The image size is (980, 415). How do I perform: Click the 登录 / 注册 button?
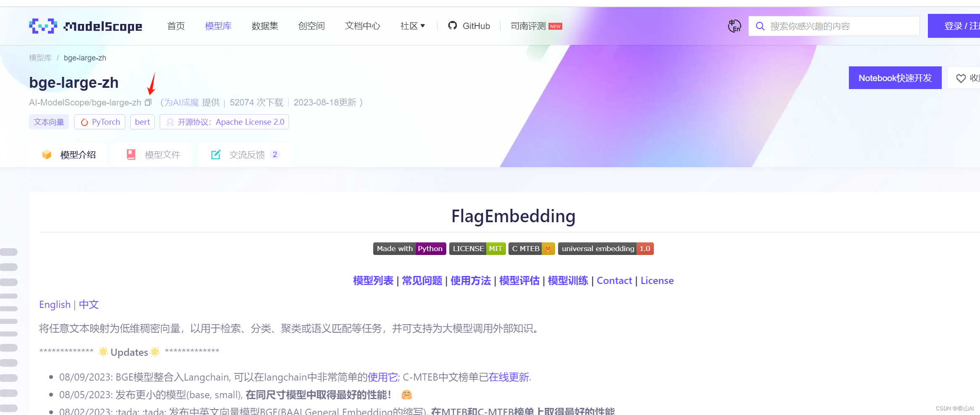click(954, 26)
